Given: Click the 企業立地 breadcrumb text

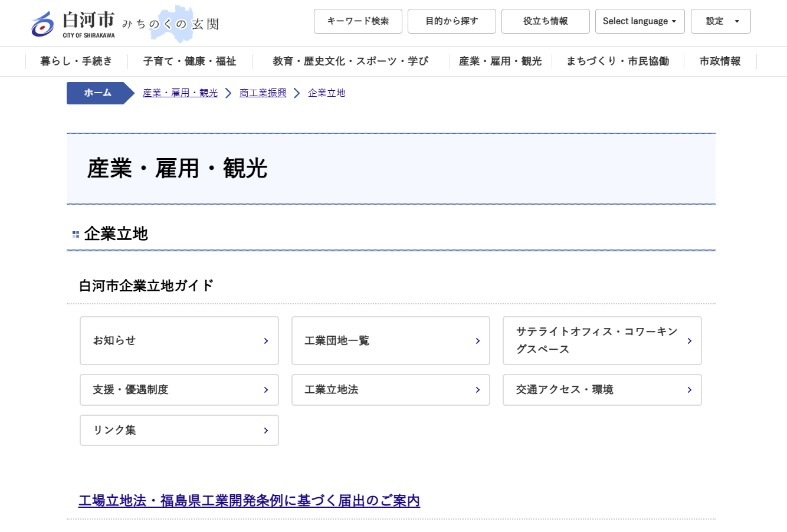Looking at the screenshot, I should coord(327,93).
